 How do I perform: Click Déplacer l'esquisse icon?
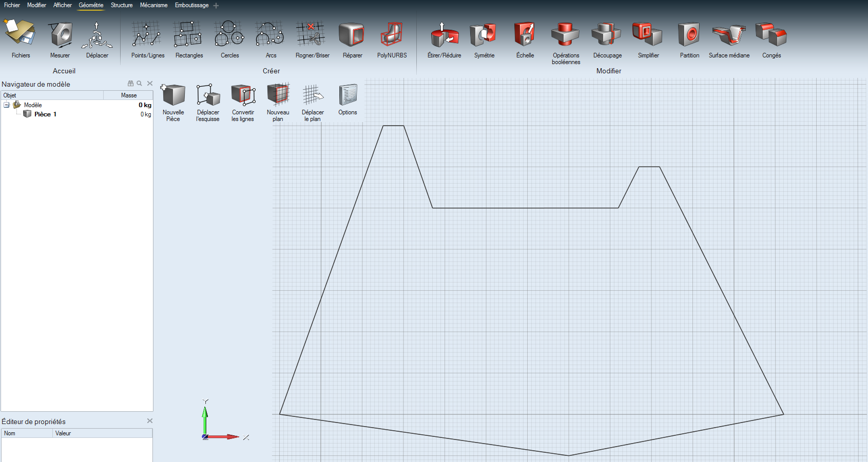pos(208,95)
